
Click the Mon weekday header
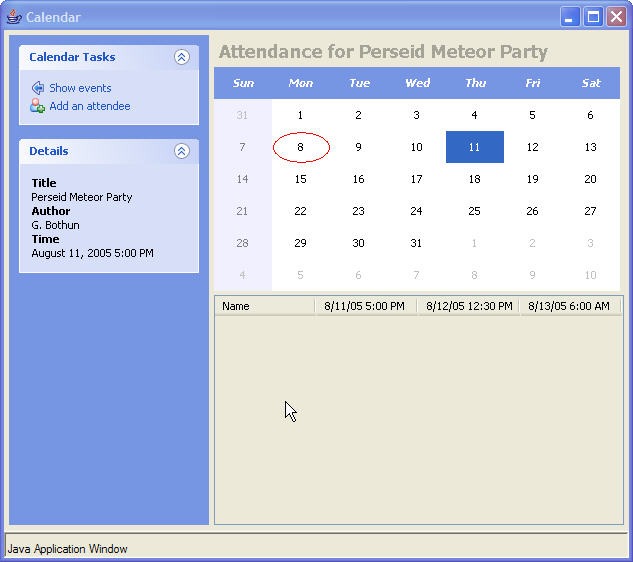(x=301, y=83)
